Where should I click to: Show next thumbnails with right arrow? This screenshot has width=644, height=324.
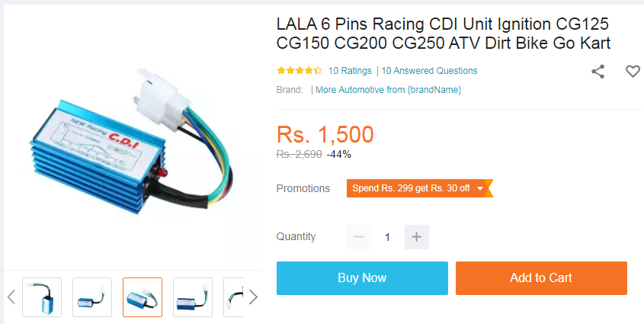click(253, 297)
